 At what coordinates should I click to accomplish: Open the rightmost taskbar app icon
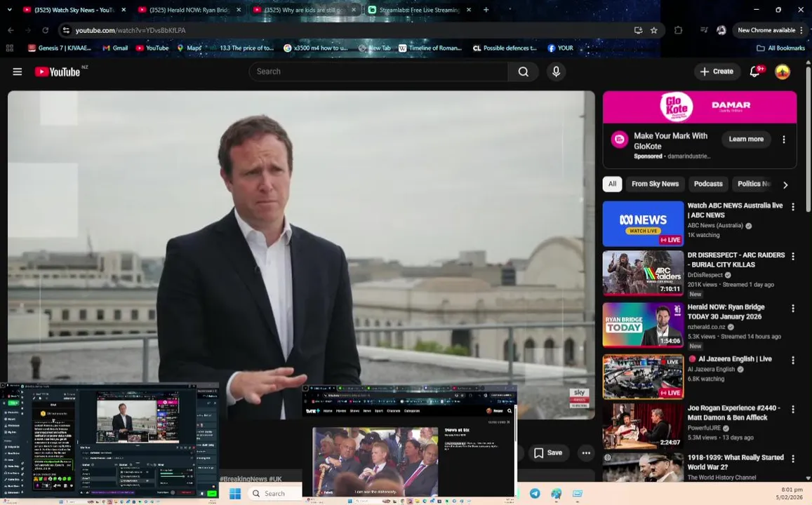pyautogui.click(x=577, y=494)
